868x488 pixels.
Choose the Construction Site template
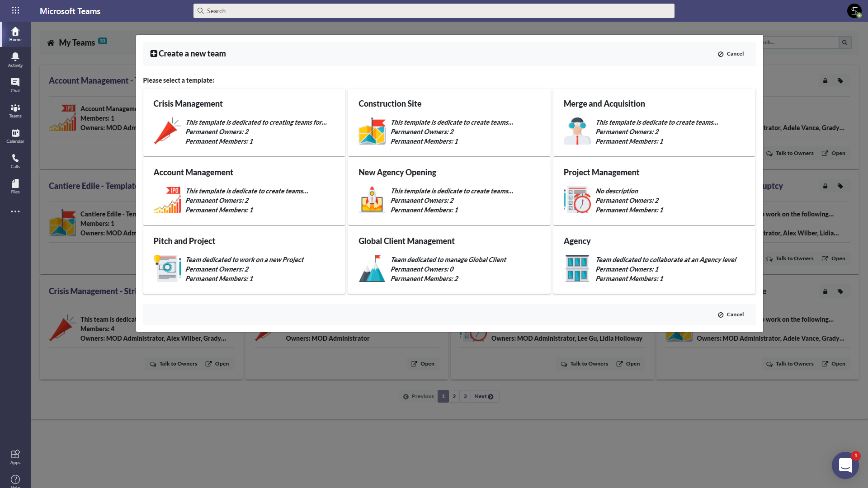point(449,122)
